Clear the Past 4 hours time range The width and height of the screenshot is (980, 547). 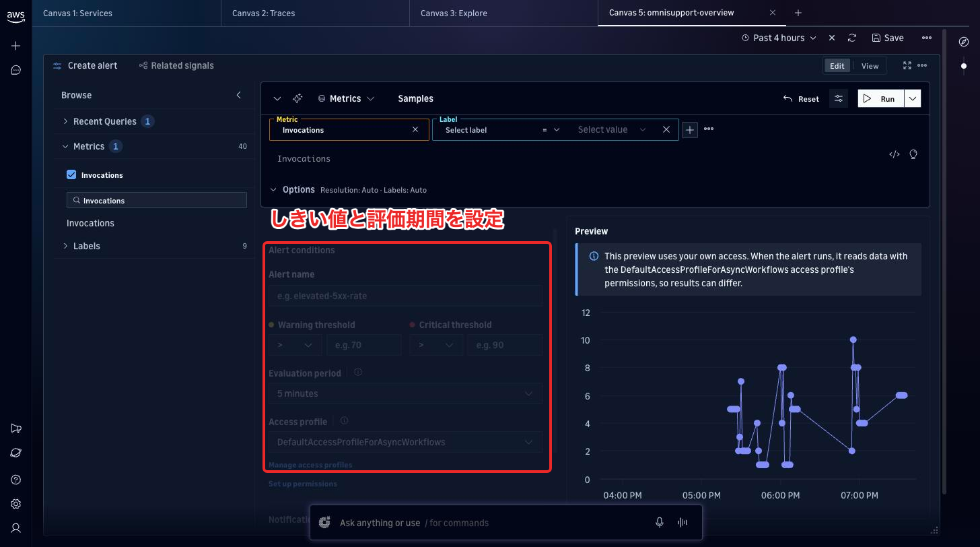[832, 38]
